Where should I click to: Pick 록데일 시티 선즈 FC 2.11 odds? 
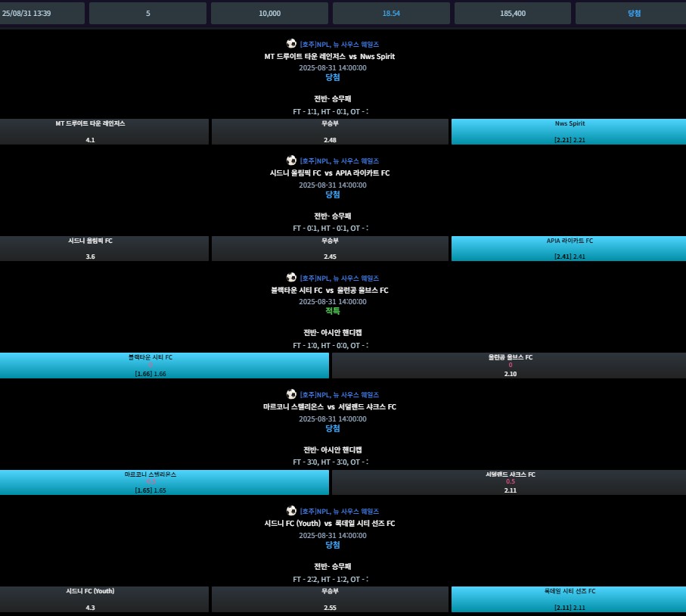[569, 599]
